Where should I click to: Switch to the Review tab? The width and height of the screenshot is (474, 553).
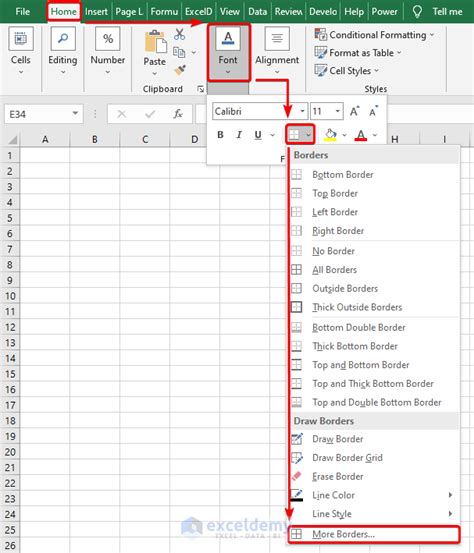pyautogui.click(x=288, y=12)
